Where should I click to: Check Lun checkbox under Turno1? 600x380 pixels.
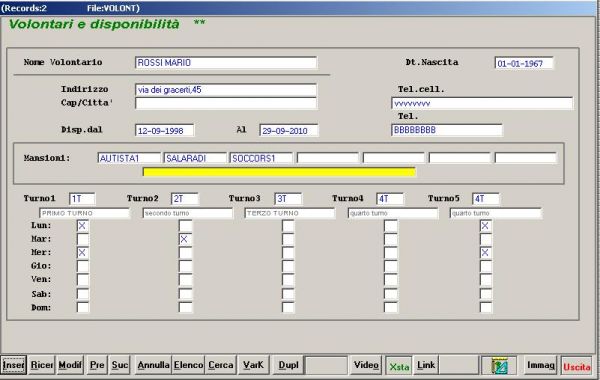[82, 226]
